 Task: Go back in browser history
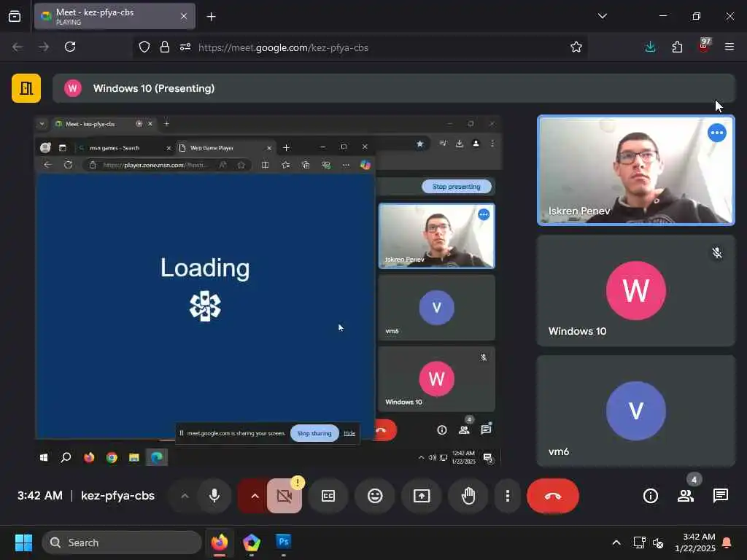18,47
